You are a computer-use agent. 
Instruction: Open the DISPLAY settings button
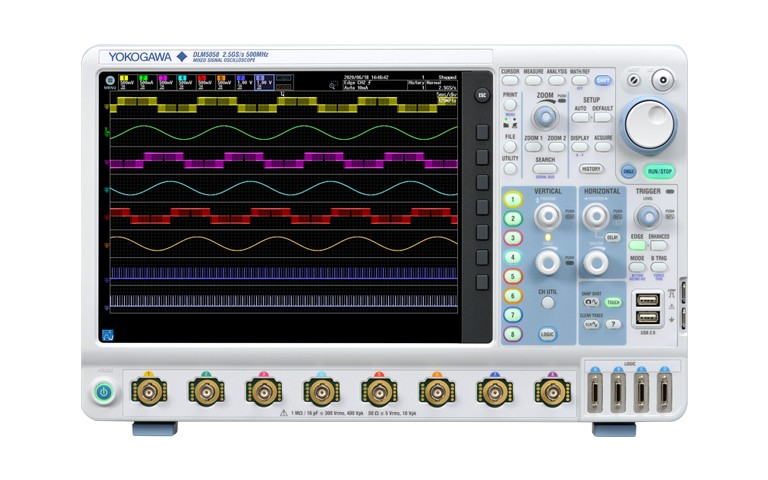point(580,147)
